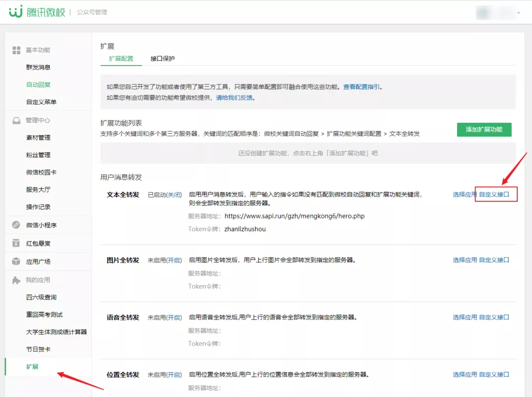Switch to the 接口保护 tab
Image resolution: width=532 pixels, height=397 pixels.
pos(163,59)
